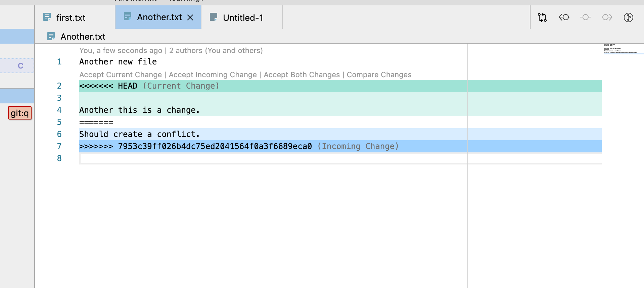This screenshot has width=644, height=288.
Task: Click the authors blame annotation text
Action: point(171,51)
